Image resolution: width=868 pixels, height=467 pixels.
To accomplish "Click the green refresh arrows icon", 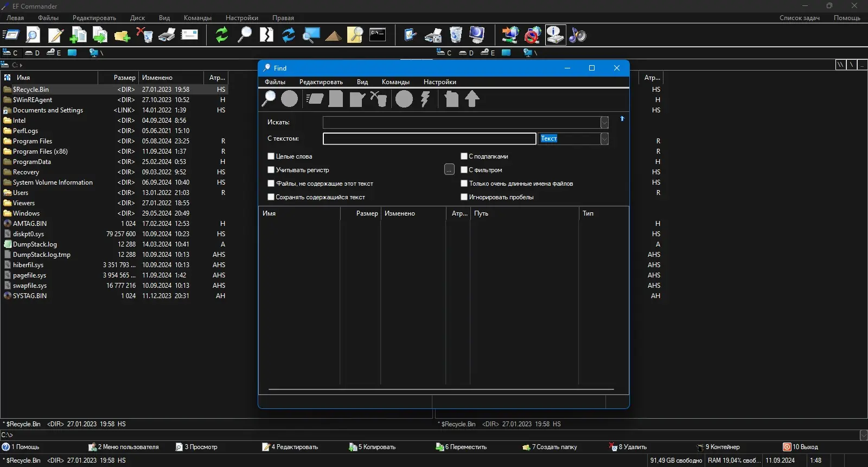I will point(222,35).
